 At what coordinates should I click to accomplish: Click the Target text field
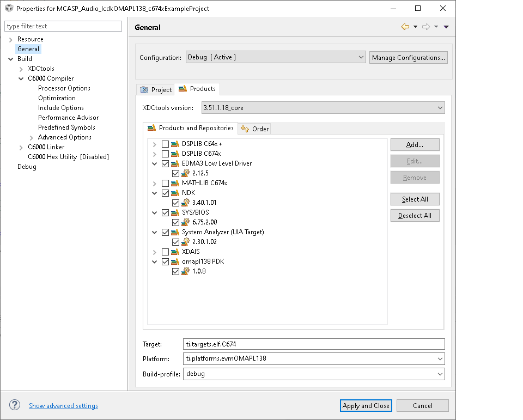coord(314,344)
